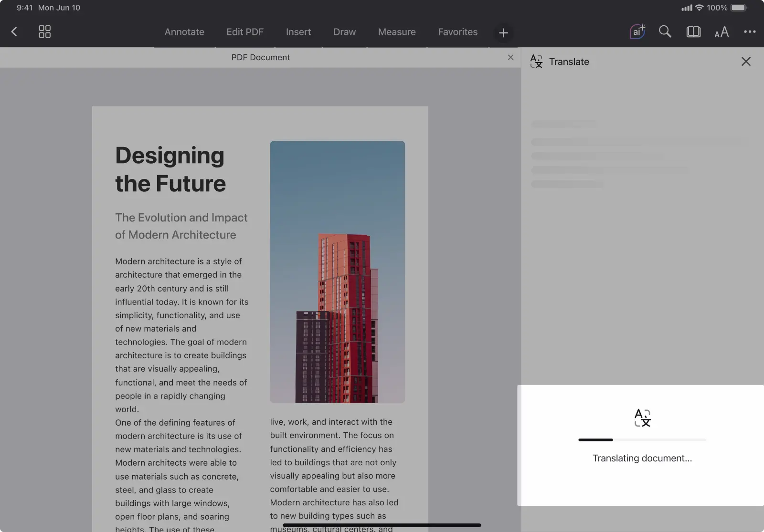The width and height of the screenshot is (764, 532).
Task: Switch to the Annotate tab
Action: 184,32
